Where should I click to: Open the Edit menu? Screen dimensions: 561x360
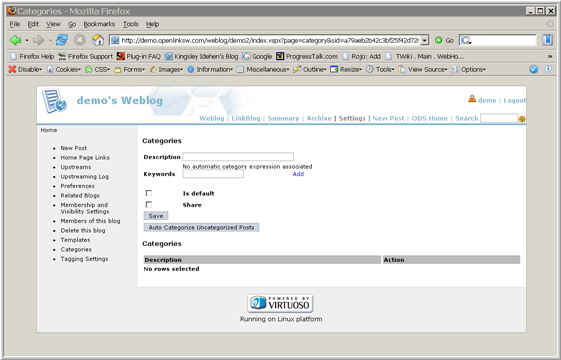[33, 24]
